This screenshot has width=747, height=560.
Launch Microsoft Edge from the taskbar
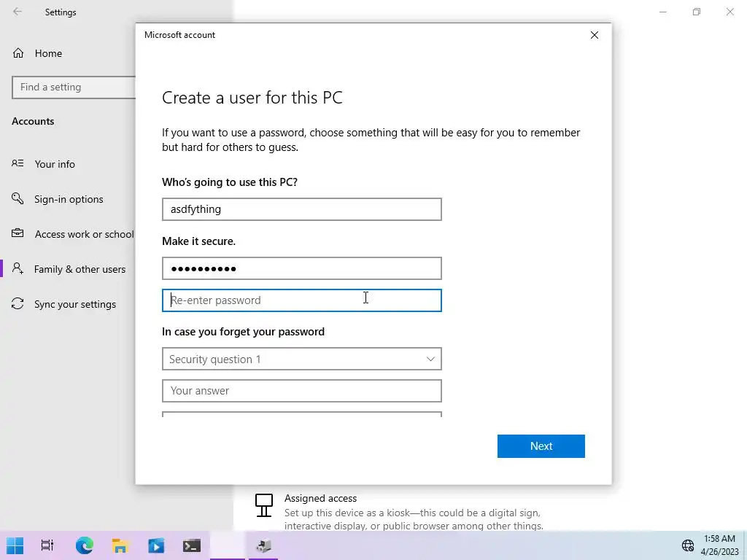point(85,545)
